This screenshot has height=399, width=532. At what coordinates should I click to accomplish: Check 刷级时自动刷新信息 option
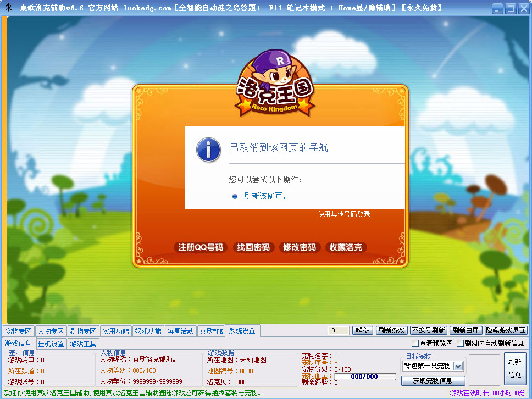pos(461,343)
